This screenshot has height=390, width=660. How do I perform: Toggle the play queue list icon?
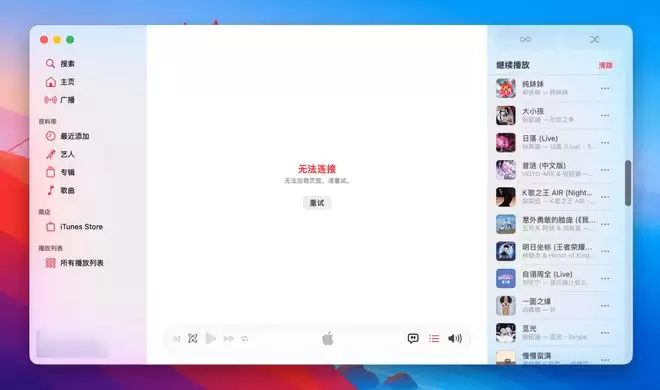coord(434,338)
